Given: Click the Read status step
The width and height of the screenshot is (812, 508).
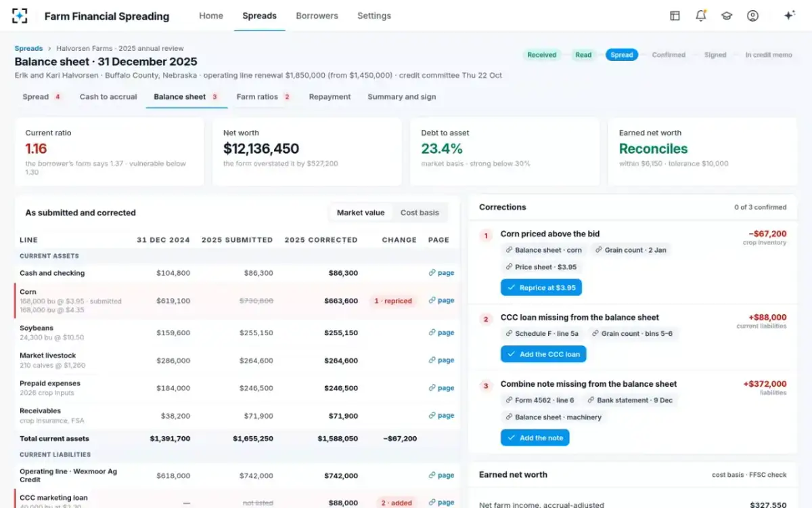Looking at the screenshot, I should (x=583, y=55).
